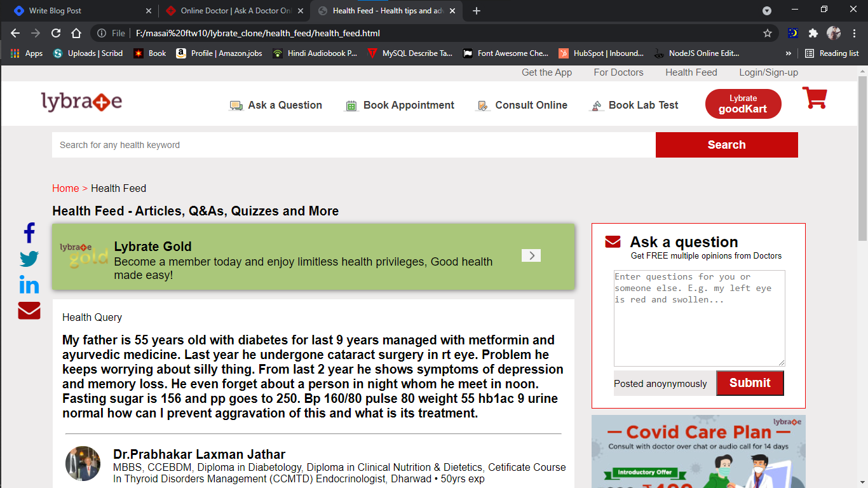Click the browser address bar URL
The image size is (868, 488).
pyautogui.click(x=258, y=33)
